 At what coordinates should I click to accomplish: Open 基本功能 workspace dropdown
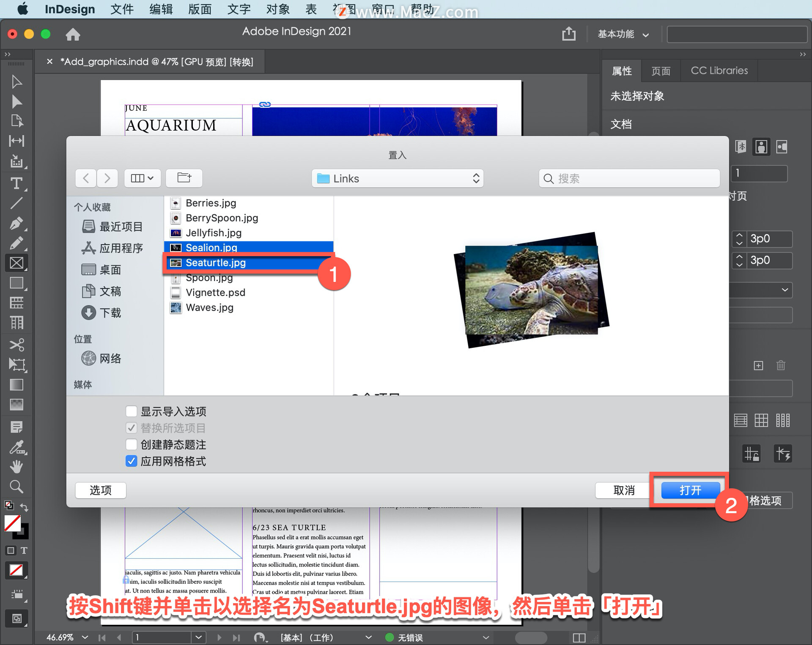coord(623,34)
